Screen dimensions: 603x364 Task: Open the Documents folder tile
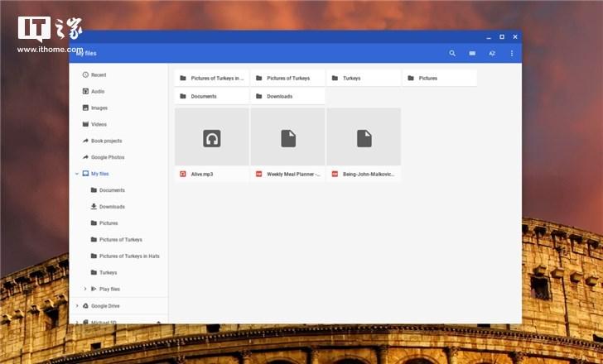[x=211, y=96]
